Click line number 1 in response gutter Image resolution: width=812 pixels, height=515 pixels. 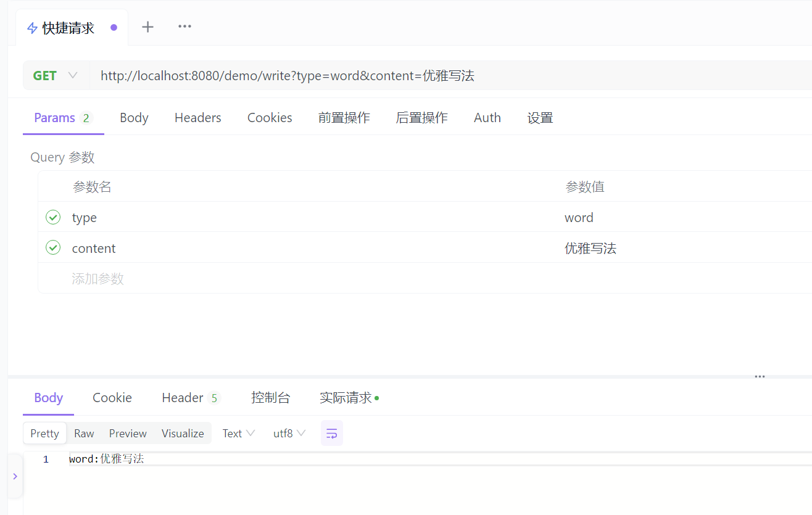[x=46, y=459]
